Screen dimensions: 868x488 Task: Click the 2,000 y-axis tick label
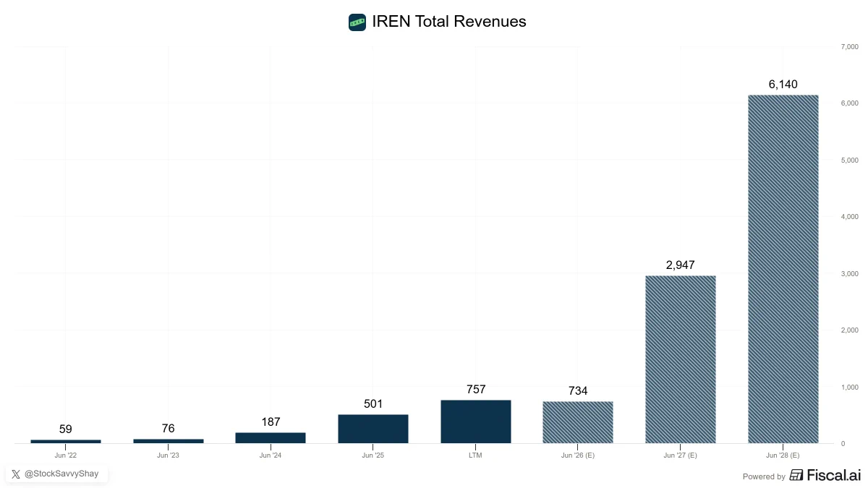pos(849,330)
